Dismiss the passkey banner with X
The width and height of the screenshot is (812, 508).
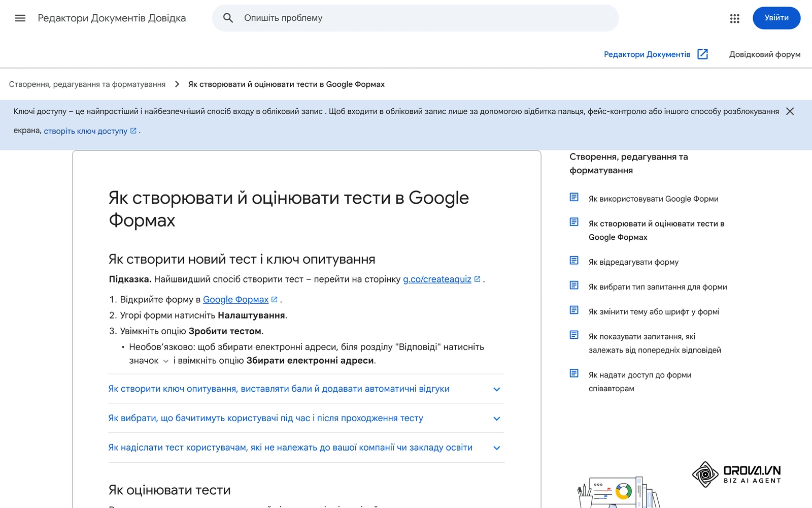tap(790, 111)
